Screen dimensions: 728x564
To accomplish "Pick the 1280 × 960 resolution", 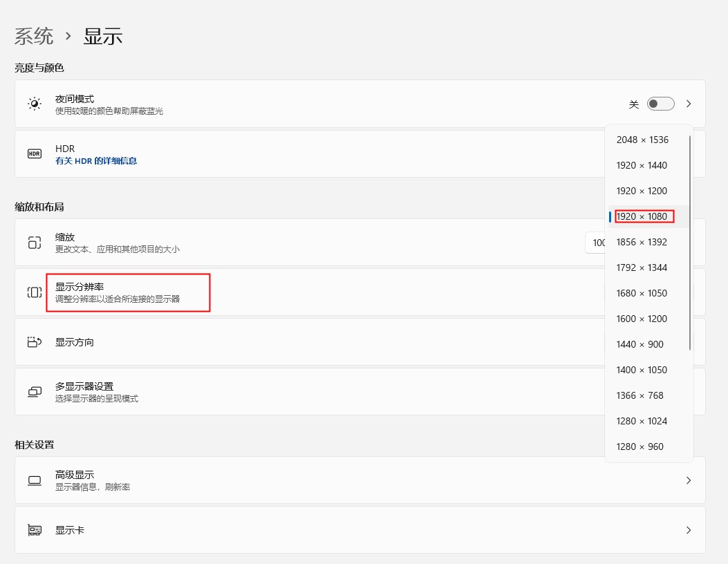I will coord(640,446).
